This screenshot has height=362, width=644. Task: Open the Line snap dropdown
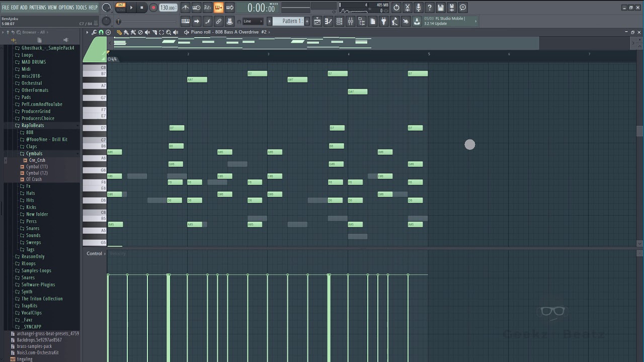click(253, 21)
